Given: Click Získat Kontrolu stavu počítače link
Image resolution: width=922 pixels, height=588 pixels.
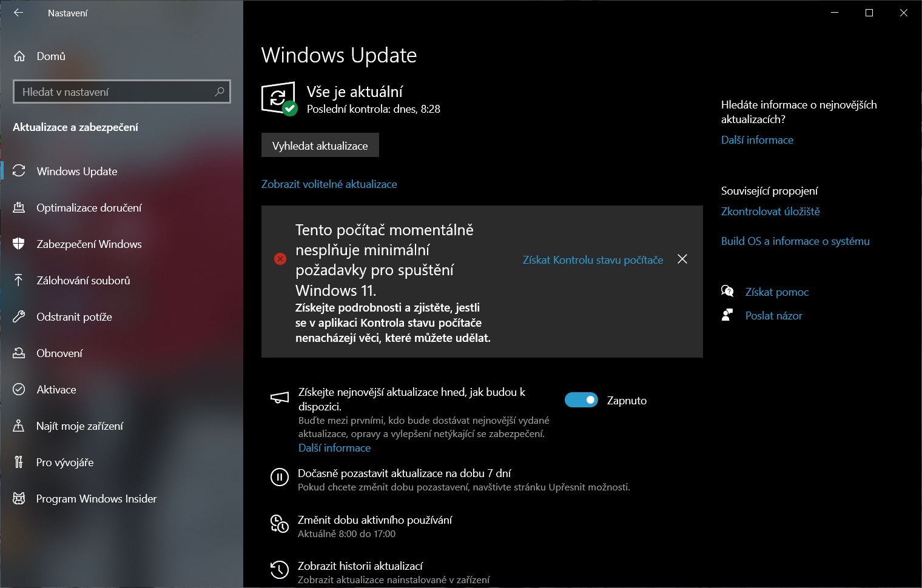Looking at the screenshot, I should point(593,259).
